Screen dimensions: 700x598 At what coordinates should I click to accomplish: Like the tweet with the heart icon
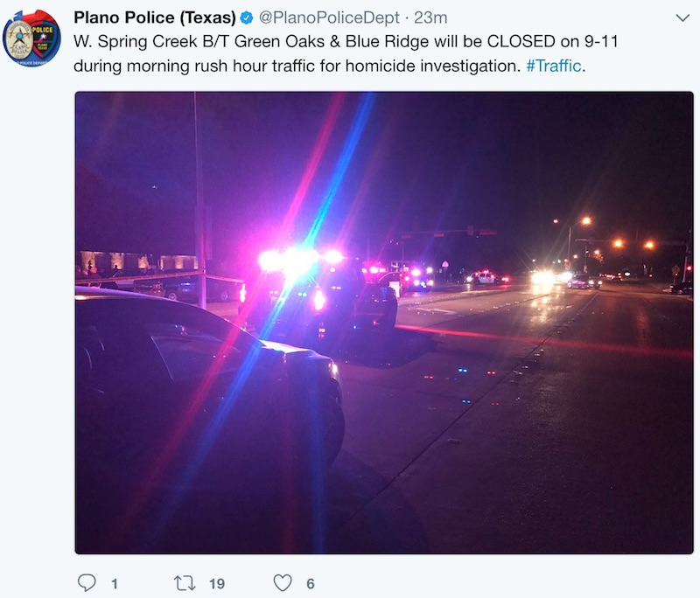pos(283,583)
